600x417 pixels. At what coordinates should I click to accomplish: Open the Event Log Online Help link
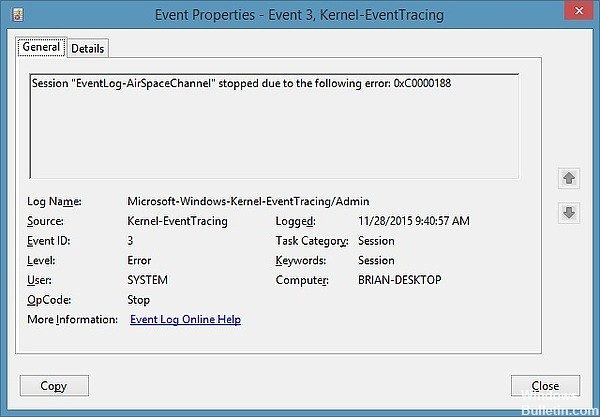click(186, 319)
